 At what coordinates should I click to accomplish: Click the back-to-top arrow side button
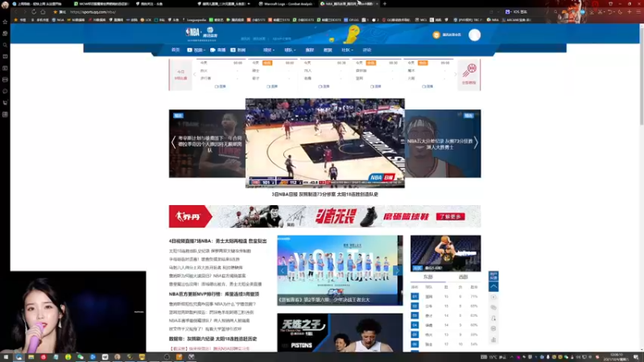point(493,286)
